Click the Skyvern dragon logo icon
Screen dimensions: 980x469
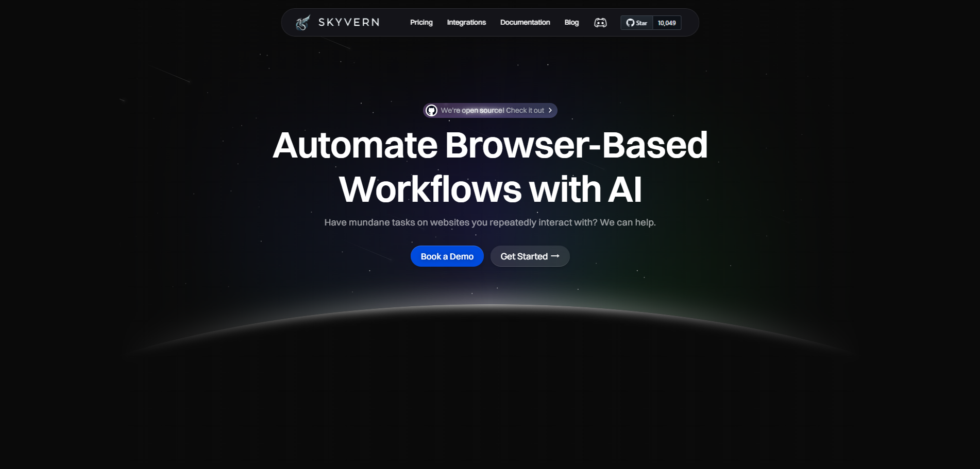(303, 23)
